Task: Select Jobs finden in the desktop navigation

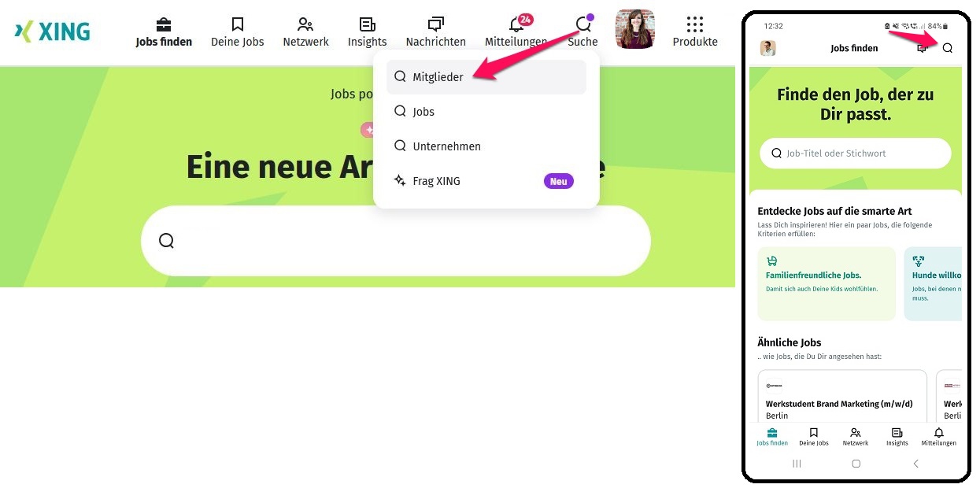Action: (x=163, y=24)
